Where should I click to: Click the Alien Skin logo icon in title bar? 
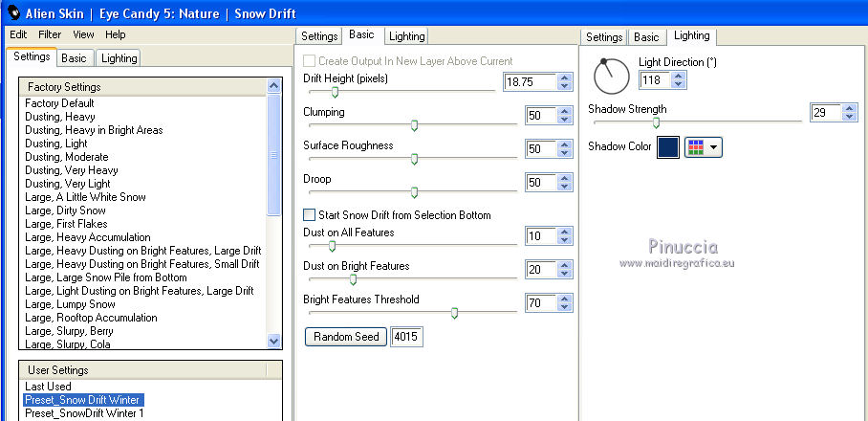(14, 12)
